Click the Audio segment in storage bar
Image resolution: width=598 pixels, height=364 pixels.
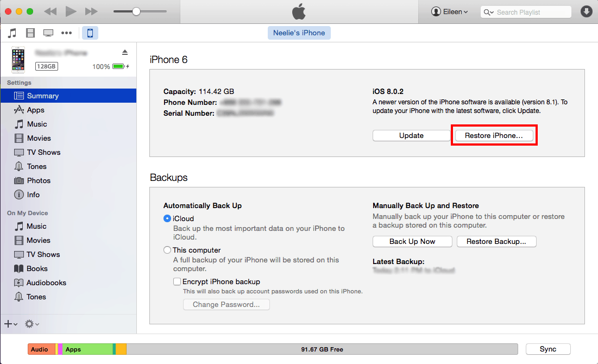click(42, 349)
